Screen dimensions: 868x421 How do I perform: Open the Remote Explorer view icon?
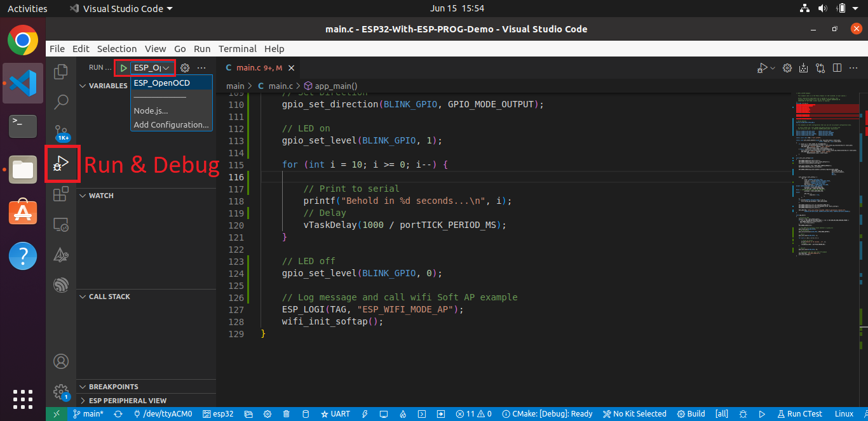(x=61, y=224)
